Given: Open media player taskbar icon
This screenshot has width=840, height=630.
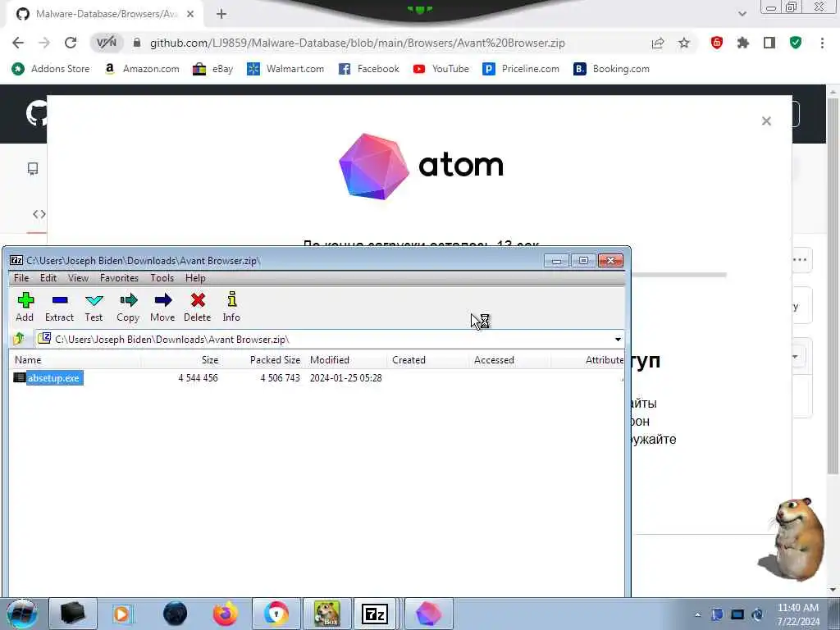Looking at the screenshot, I should point(121,614).
